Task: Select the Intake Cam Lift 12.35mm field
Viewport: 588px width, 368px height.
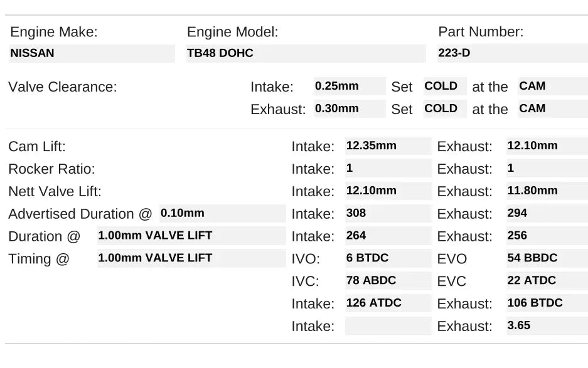Action: point(388,146)
